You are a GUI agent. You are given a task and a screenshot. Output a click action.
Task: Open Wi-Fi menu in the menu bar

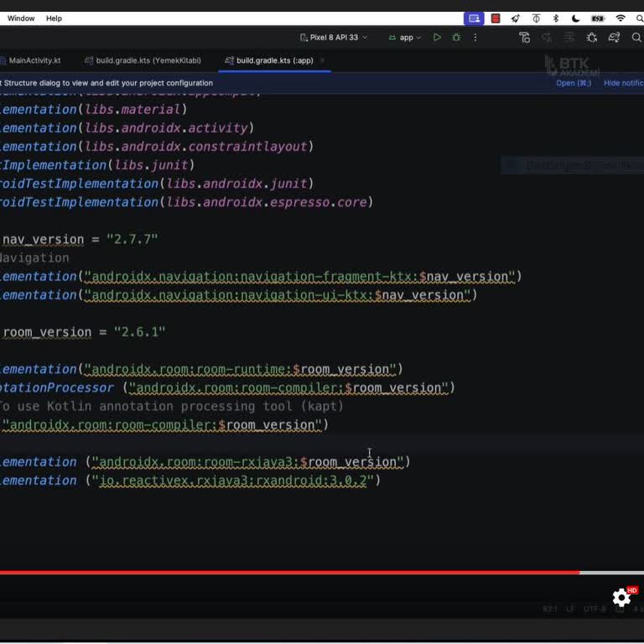coord(621,18)
